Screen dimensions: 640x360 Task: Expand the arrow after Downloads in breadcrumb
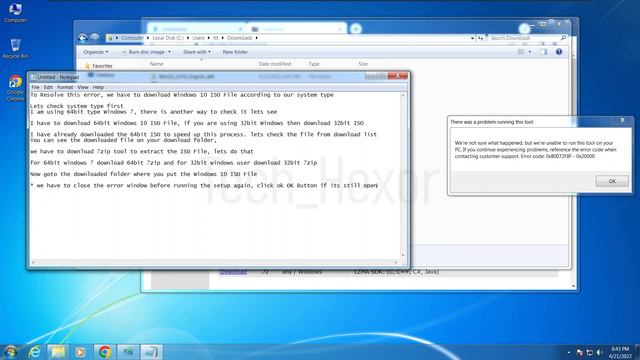[256, 38]
